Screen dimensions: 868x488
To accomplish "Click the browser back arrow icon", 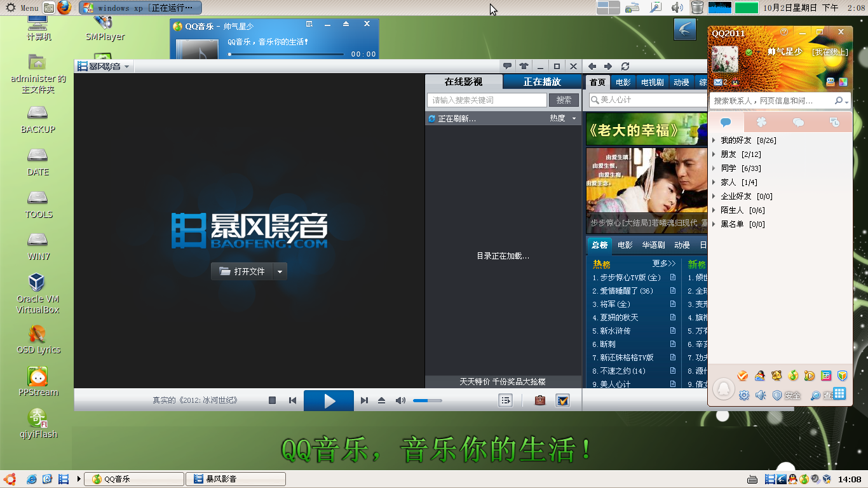I will [592, 66].
